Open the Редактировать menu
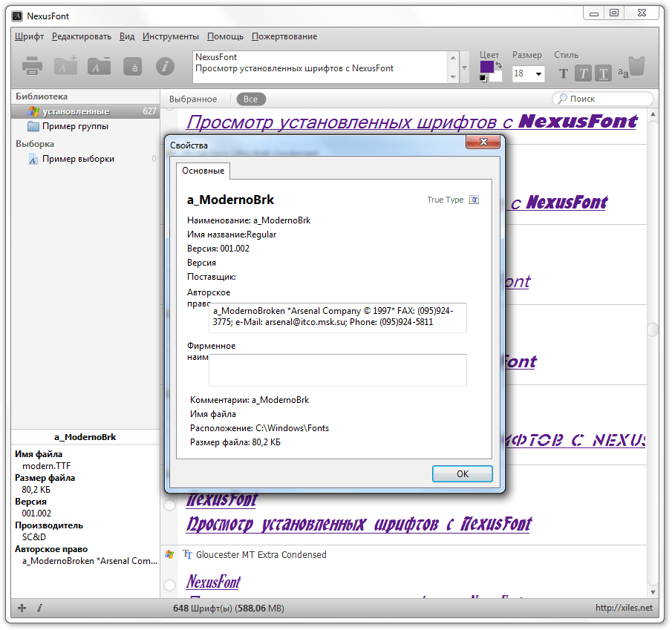Image resolution: width=672 pixels, height=630 pixels. (82, 36)
